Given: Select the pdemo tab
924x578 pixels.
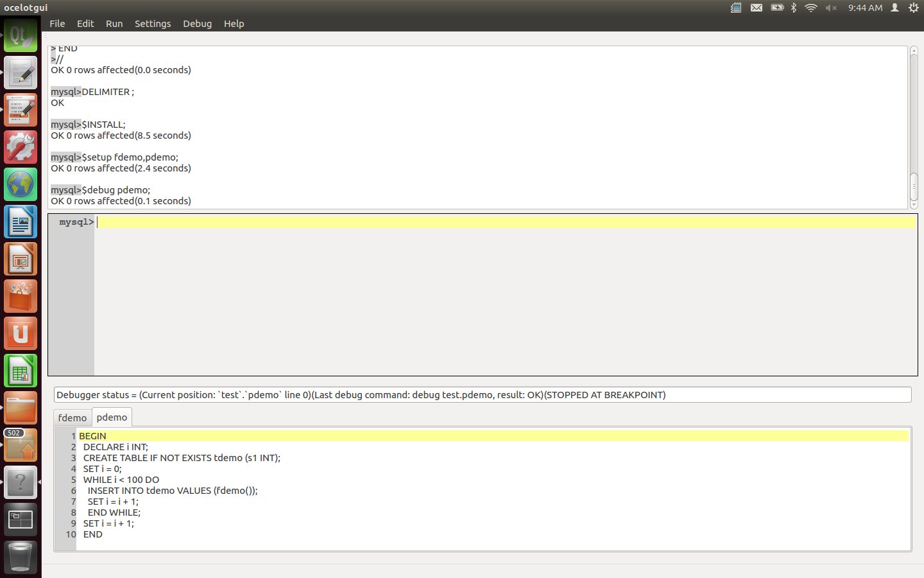Looking at the screenshot, I should pos(112,417).
